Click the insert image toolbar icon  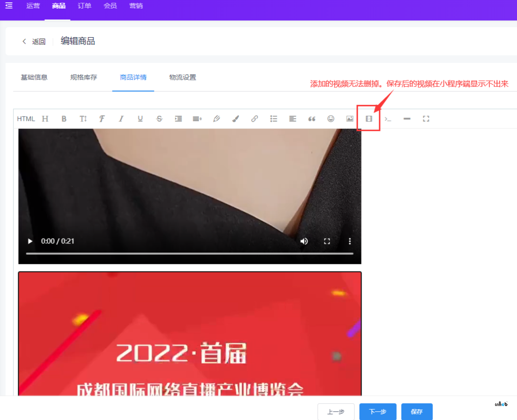point(350,119)
